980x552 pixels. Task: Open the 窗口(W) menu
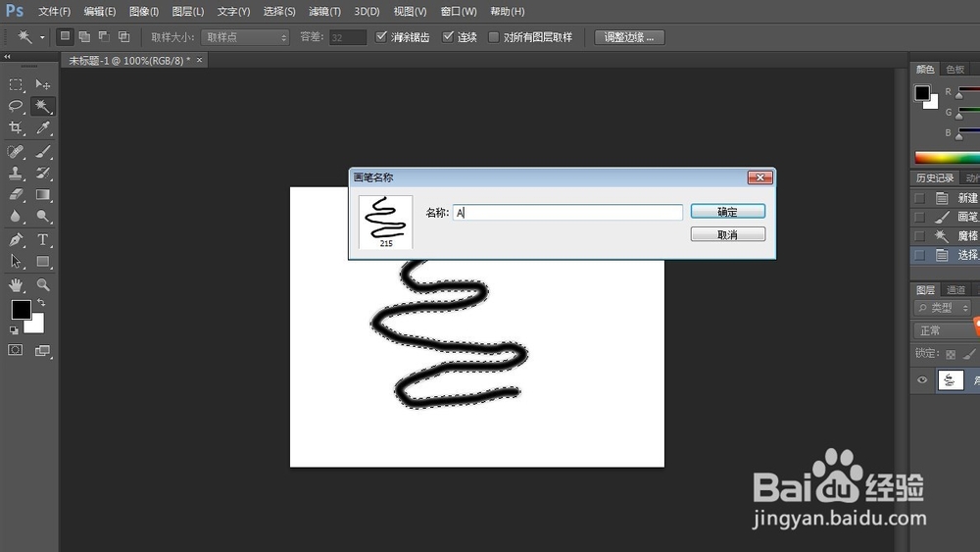coord(459,11)
